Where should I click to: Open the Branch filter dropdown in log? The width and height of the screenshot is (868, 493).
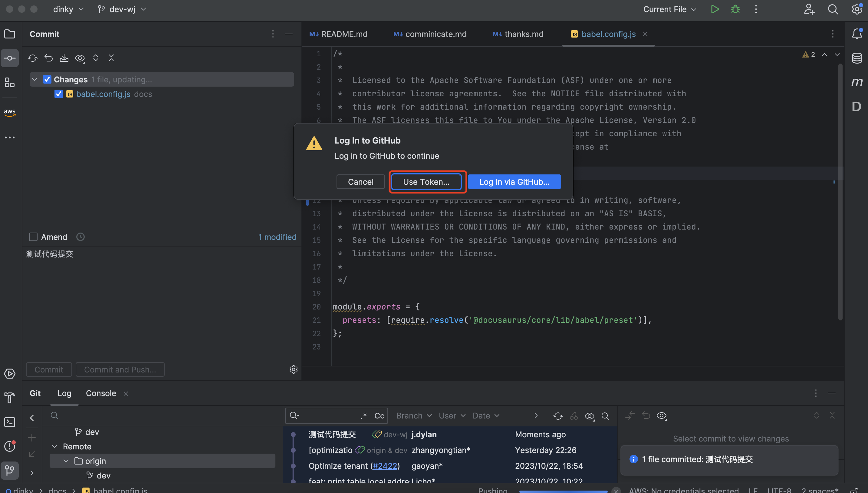point(413,415)
